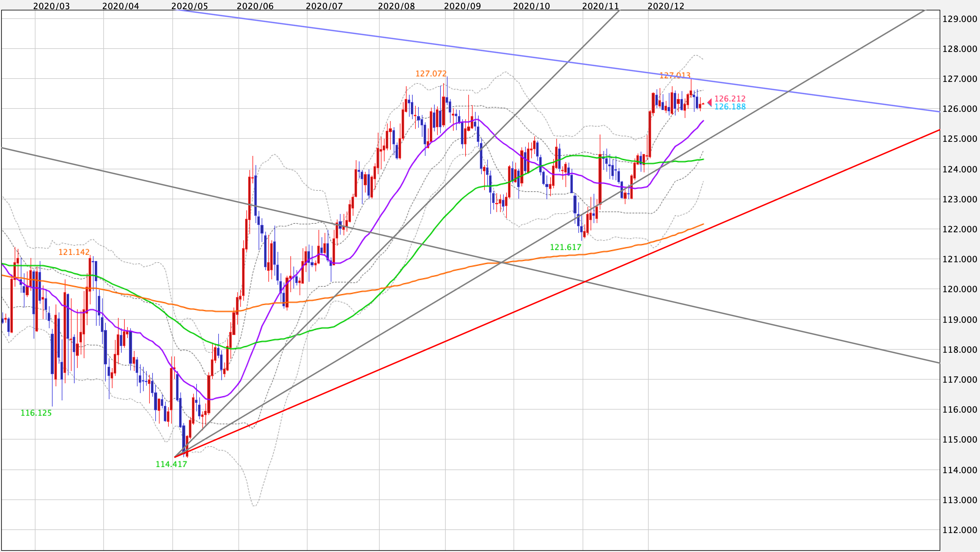
Task: Click the 125.000 price axis label
Action: coord(960,139)
